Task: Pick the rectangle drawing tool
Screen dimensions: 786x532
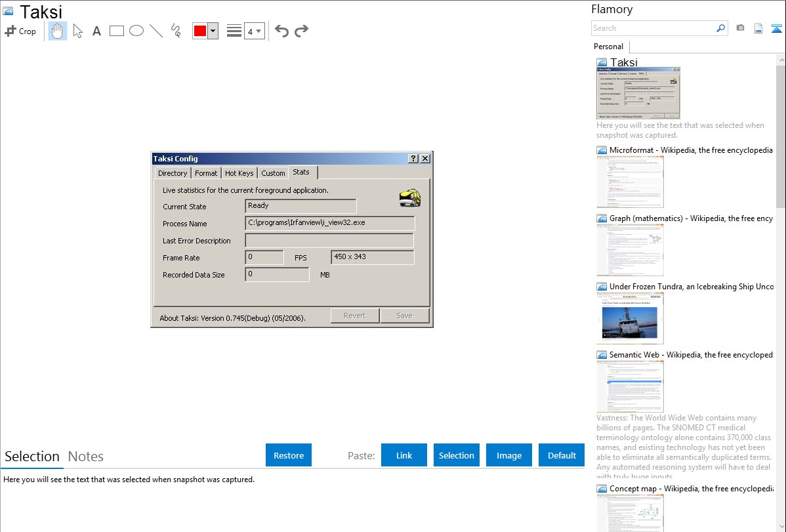Action: [x=116, y=31]
